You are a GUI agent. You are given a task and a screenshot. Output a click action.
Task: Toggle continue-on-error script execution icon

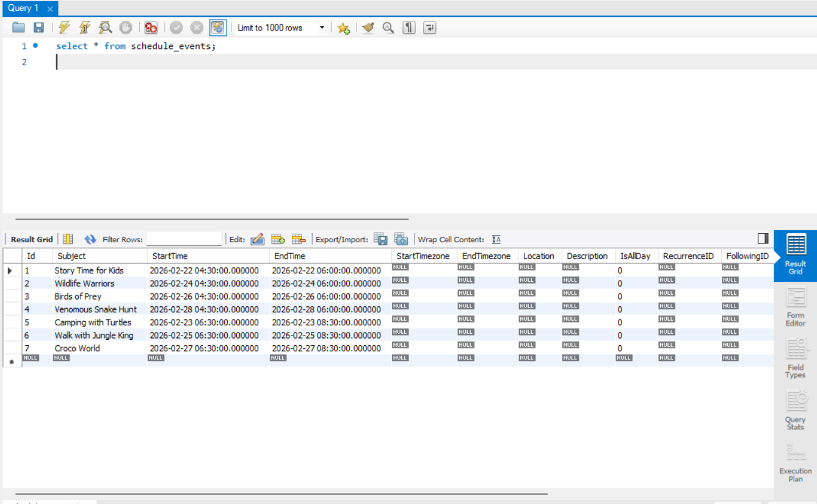[x=151, y=27]
